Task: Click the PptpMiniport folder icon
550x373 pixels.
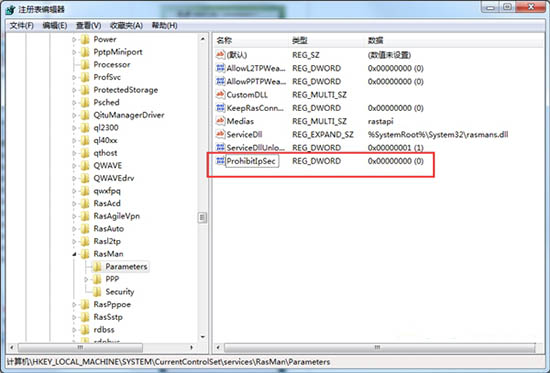Action: [x=85, y=52]
